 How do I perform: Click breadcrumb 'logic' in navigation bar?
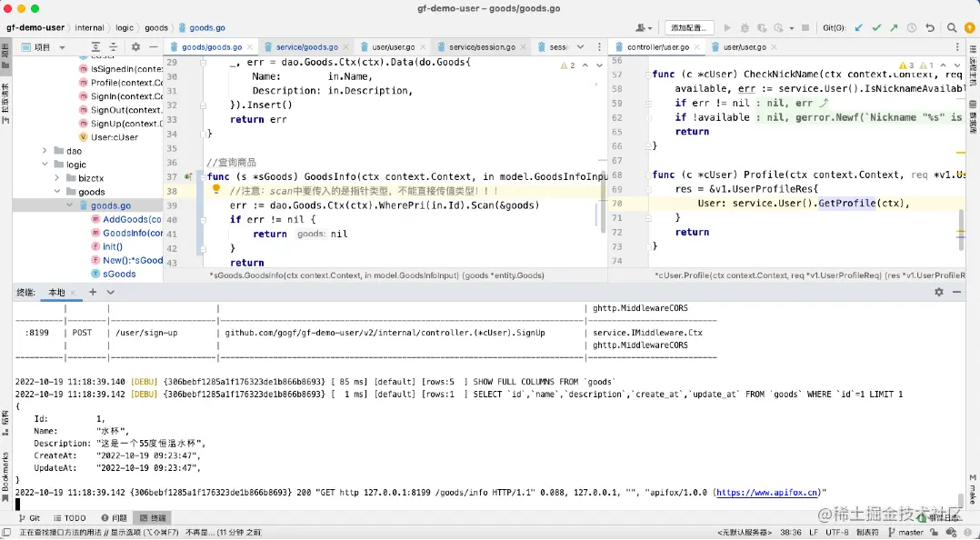[125, 27]
